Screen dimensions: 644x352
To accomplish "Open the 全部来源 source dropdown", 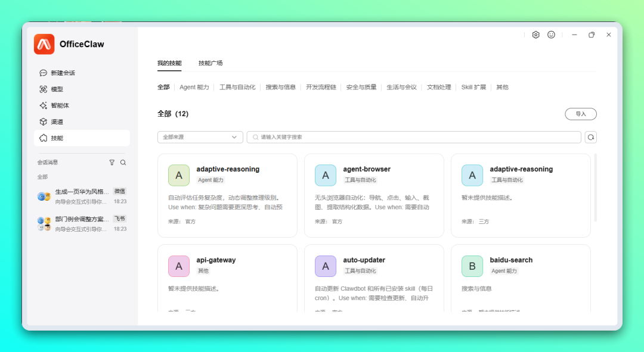I will point(200,137).
